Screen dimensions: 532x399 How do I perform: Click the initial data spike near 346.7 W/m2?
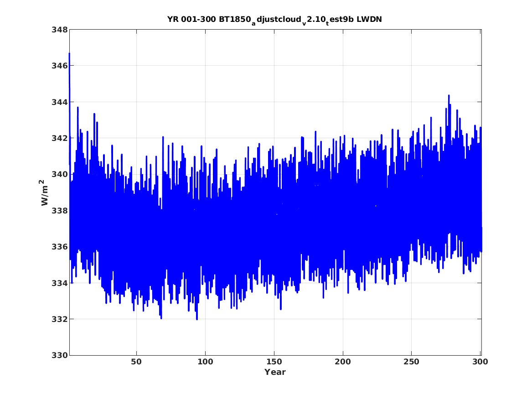point(70,54)
